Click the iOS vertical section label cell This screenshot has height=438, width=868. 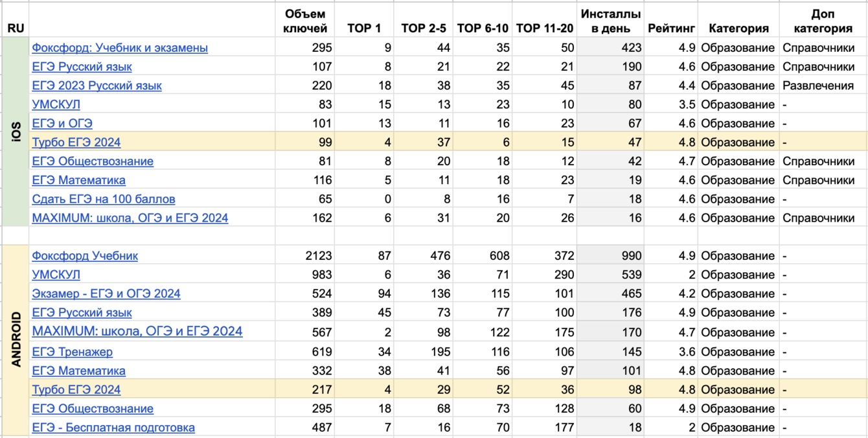(x=16, y=132)
